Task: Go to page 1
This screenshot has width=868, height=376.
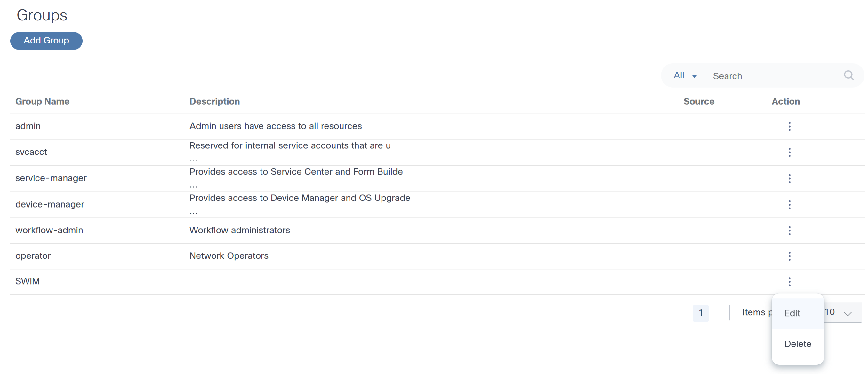Action: tap(701, 313)
